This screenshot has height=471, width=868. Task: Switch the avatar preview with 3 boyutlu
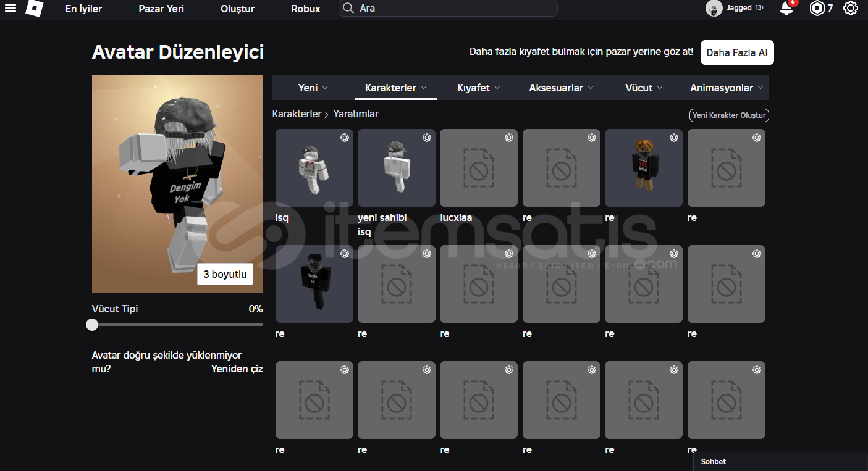click(225, 275)
